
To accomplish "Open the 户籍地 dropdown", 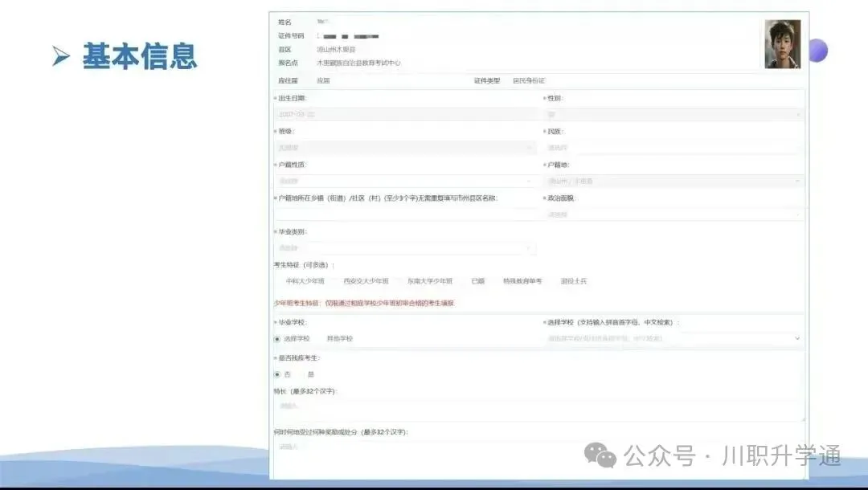I will tap(674, 181).
